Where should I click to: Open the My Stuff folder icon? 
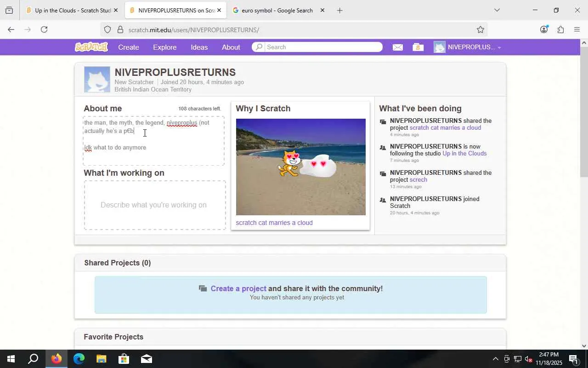coord(418,47)
